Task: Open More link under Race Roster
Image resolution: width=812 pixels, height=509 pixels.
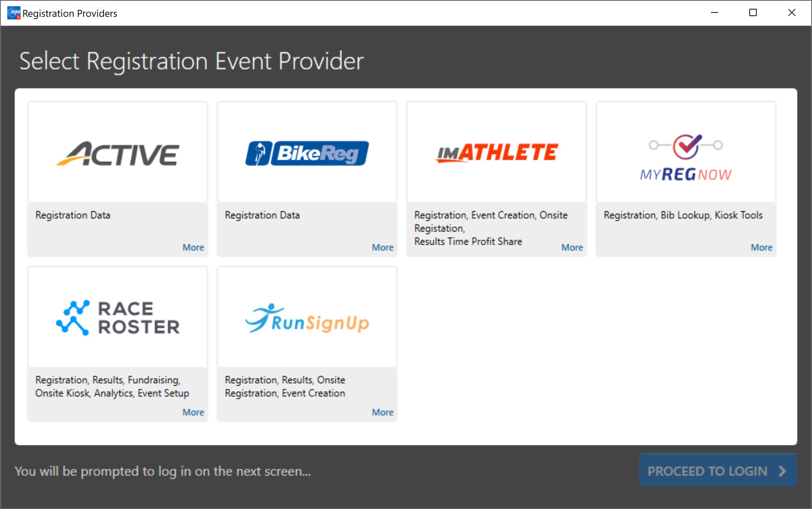Action: 193,412
